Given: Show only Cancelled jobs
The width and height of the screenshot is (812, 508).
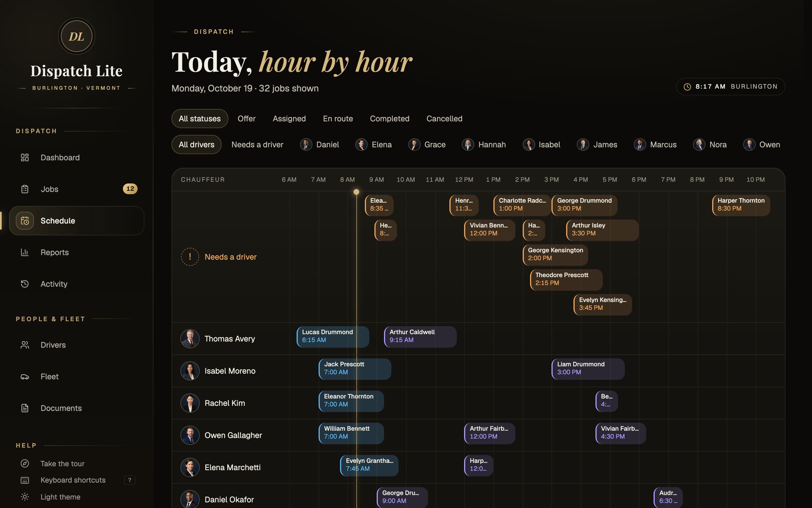Looking at the screenshot, I should pyautogui.click(x=444, y=119).
